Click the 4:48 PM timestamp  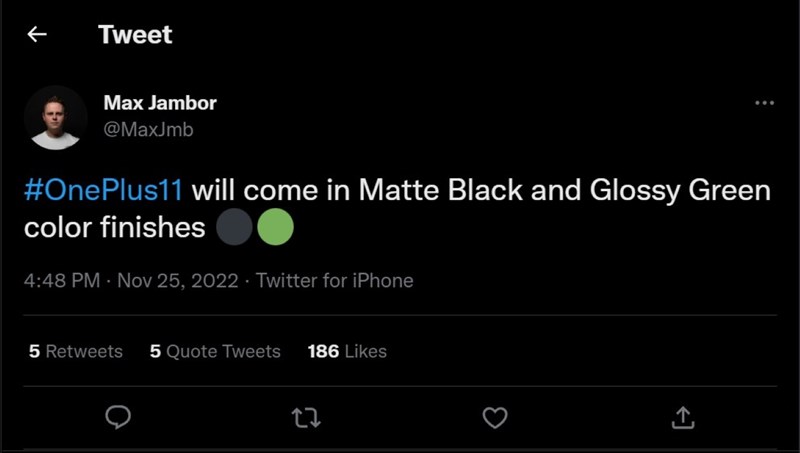coord(62,280)
